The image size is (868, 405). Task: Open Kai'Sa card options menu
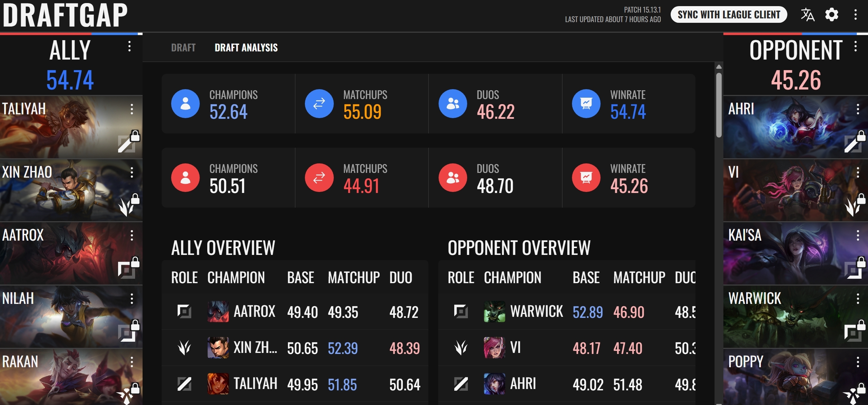coord(858,236)
